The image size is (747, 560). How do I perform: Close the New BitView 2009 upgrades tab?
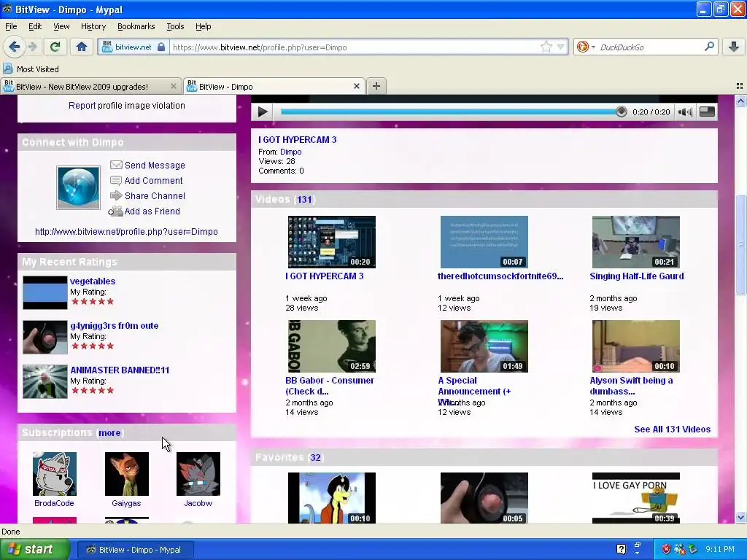pos(174,86)
